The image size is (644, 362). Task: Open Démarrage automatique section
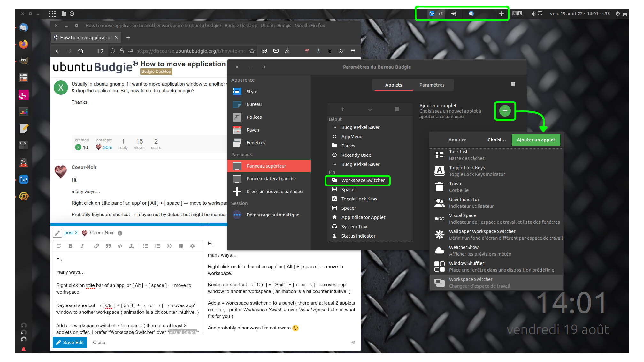[269, 215]
